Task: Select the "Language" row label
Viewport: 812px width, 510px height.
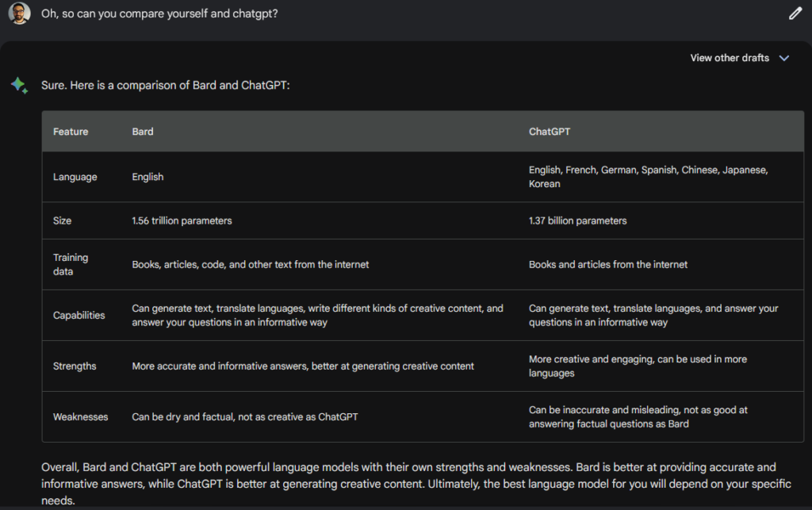Action: click(75, 177)
